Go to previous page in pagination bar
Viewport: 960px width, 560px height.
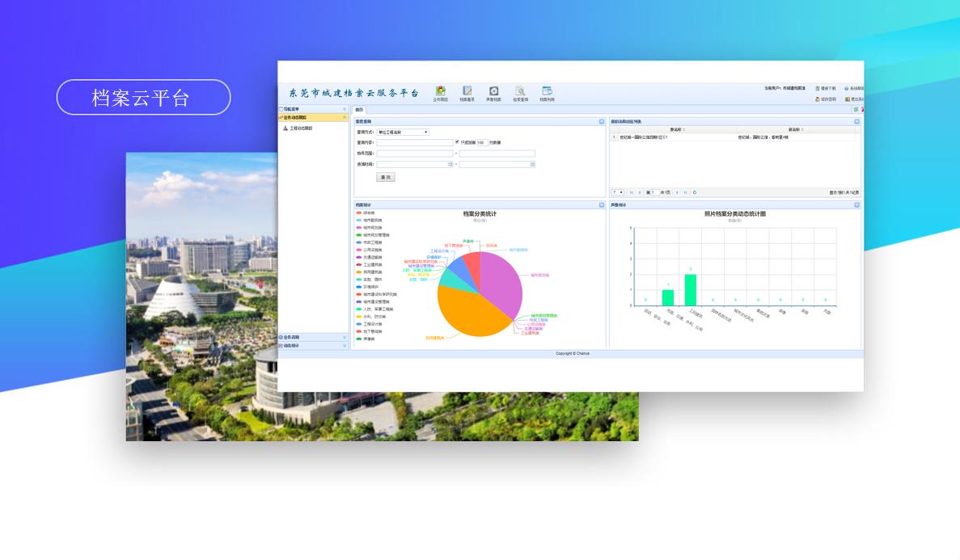tap(640, 193)
